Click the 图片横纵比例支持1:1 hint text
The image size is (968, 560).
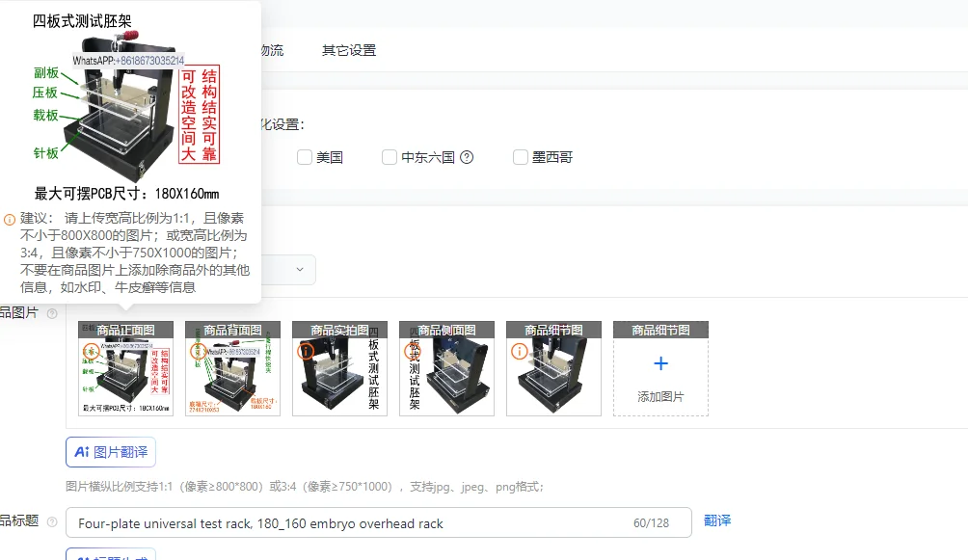[305, 487]
